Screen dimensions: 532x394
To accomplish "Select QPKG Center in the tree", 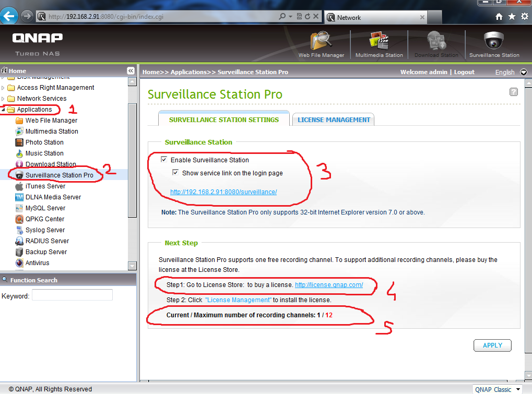I will tap(45, 219).
